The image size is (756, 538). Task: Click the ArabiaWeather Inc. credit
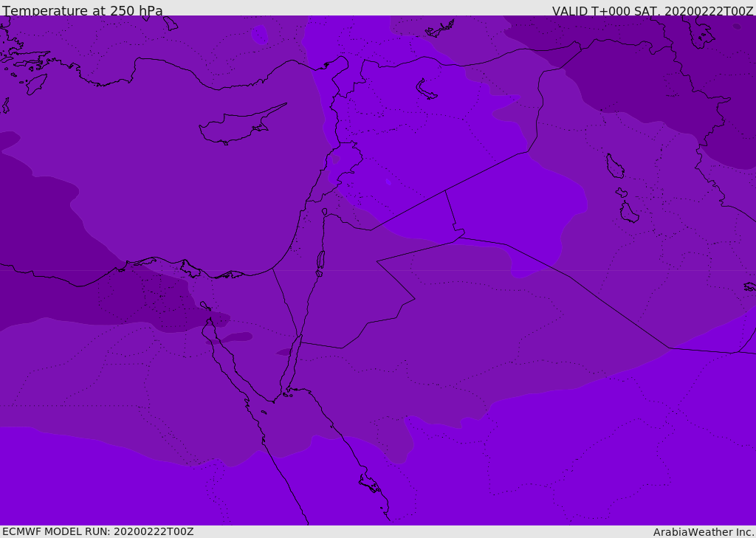[703, 532]
